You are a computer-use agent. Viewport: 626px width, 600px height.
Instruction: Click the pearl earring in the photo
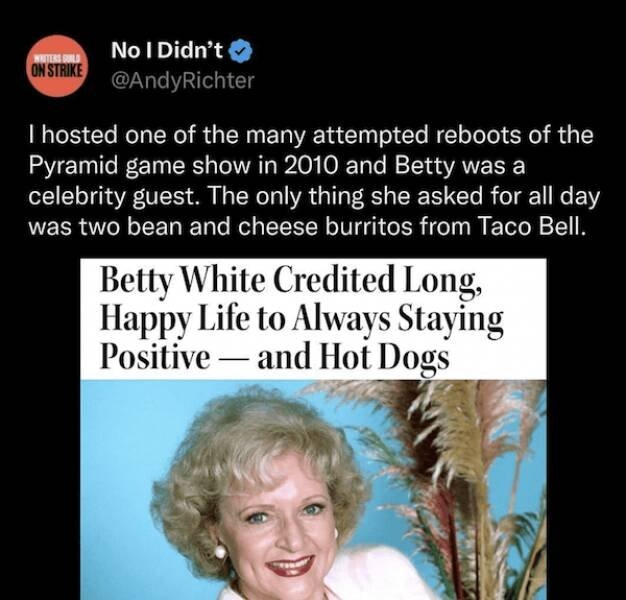tap(220, 552)
